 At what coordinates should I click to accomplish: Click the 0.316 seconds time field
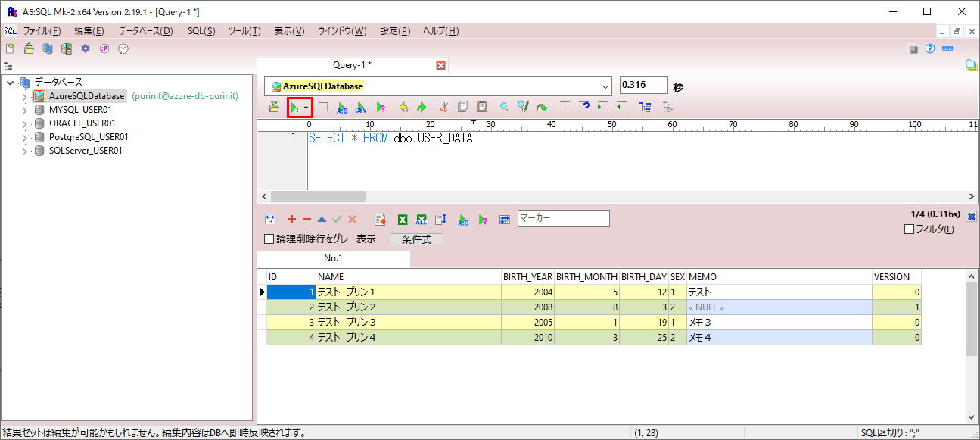(643, 86)
